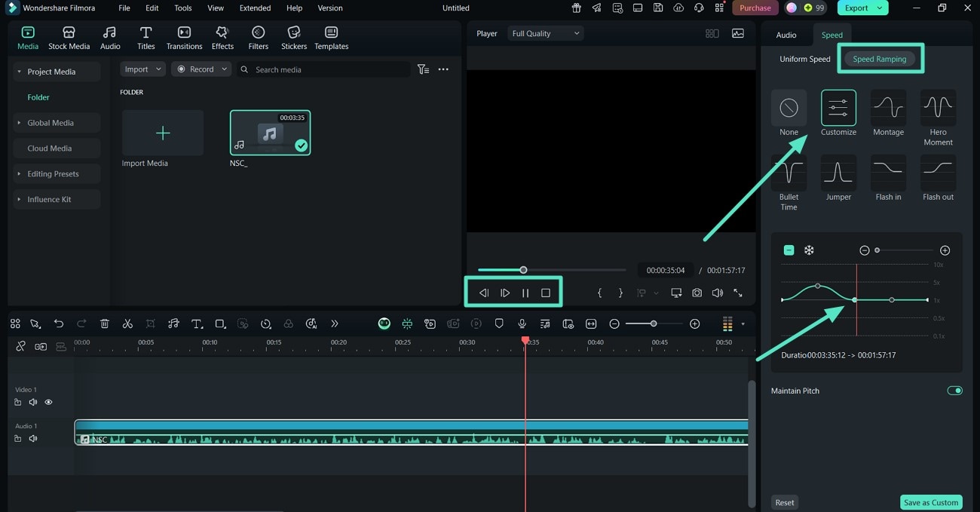Open the Stickers panel

294,38
